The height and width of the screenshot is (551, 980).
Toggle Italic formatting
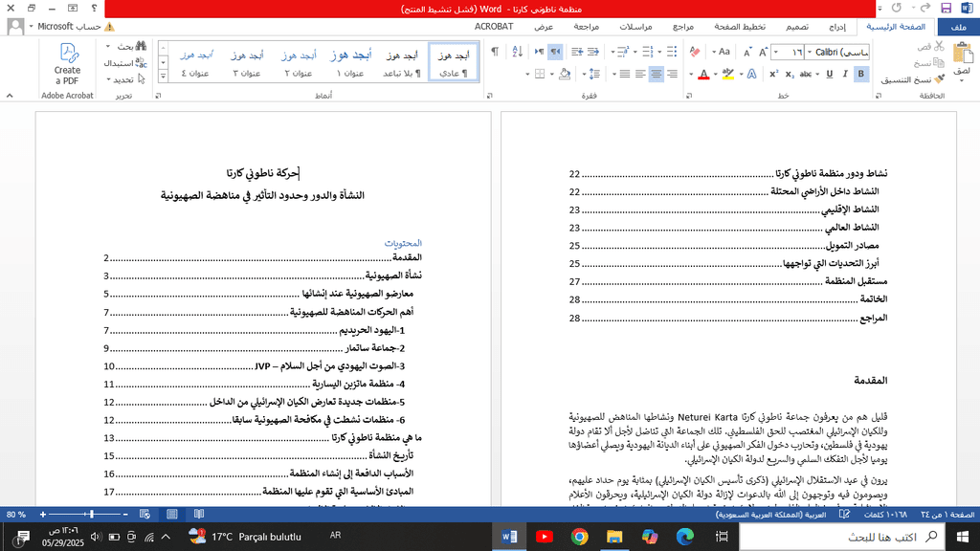click(x=845, y=74)
